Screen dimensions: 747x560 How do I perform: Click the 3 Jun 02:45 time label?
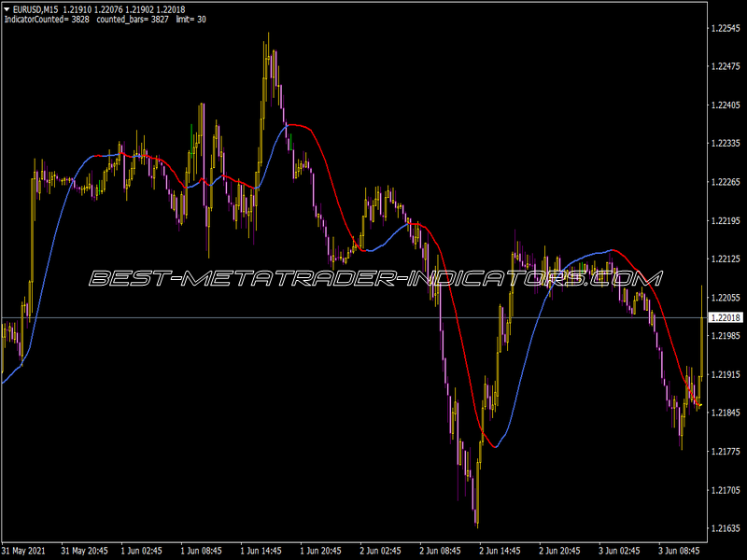(x=619, y=551)
